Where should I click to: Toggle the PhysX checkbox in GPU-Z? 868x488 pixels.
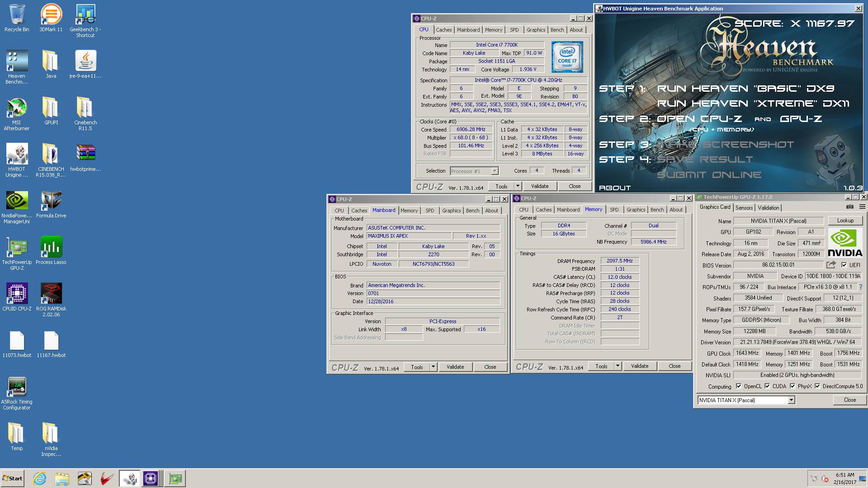click(x=793, y=386)
